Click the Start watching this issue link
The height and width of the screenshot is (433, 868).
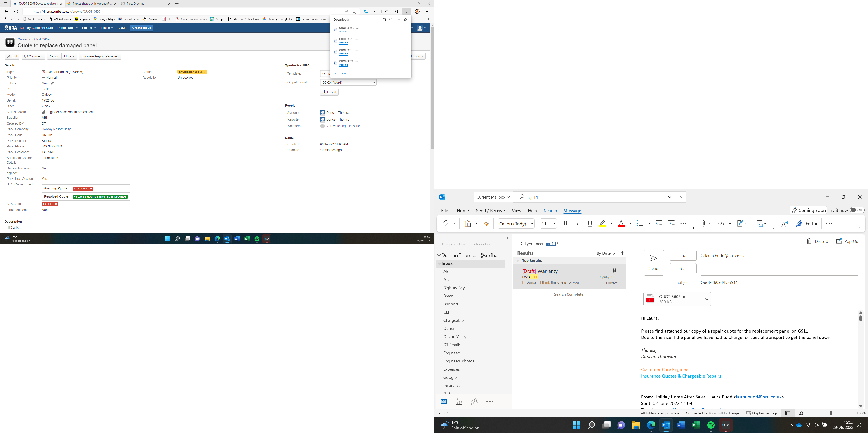point(343,126)
